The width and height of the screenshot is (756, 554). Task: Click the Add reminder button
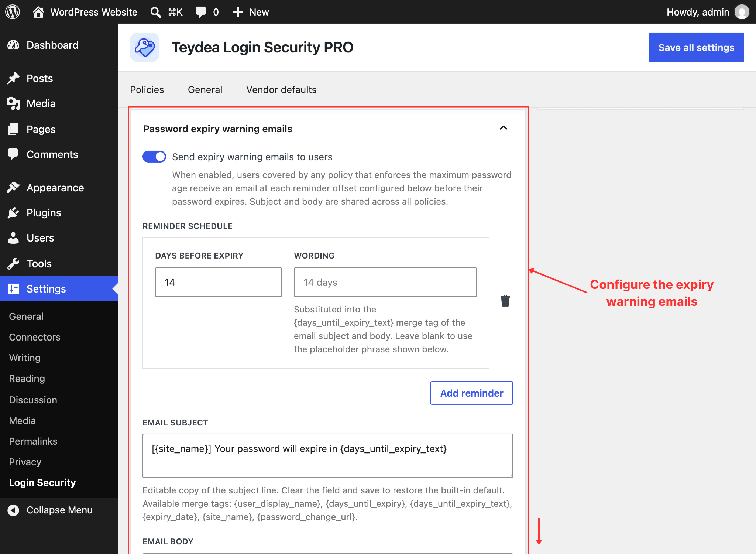tap(471, 393)
